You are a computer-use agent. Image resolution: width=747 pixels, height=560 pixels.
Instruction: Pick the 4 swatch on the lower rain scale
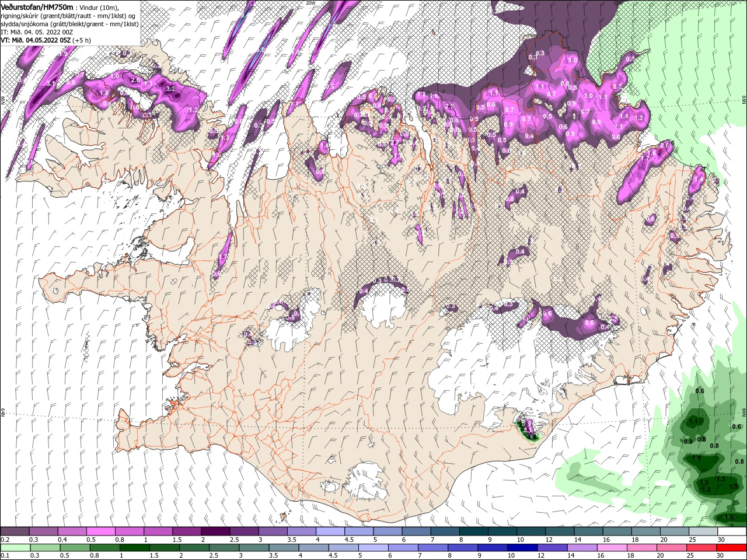point(313,548)
